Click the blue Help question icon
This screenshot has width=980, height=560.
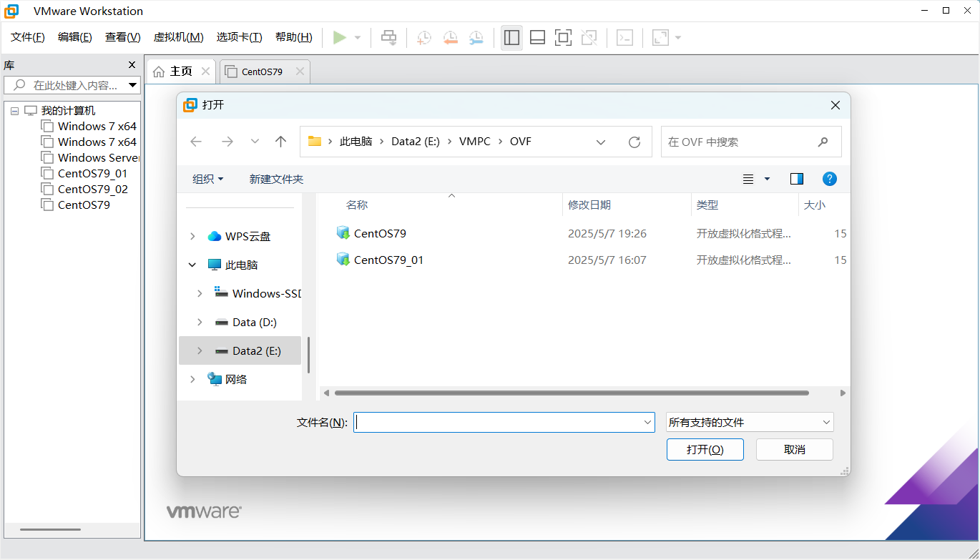pyautogui.click(x=830, y=179)
